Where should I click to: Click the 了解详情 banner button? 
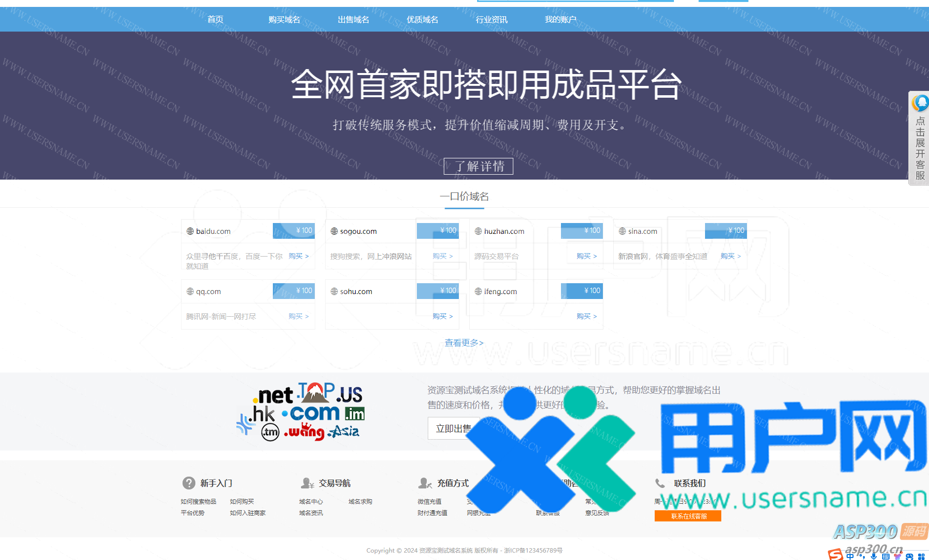click(x=478, y=166)
